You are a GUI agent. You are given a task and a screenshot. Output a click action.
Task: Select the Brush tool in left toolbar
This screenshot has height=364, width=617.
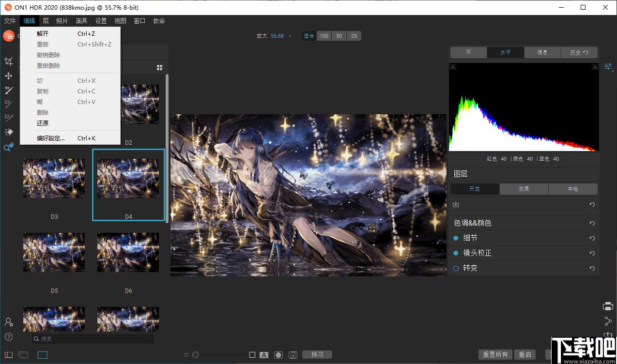coord(9,90)
